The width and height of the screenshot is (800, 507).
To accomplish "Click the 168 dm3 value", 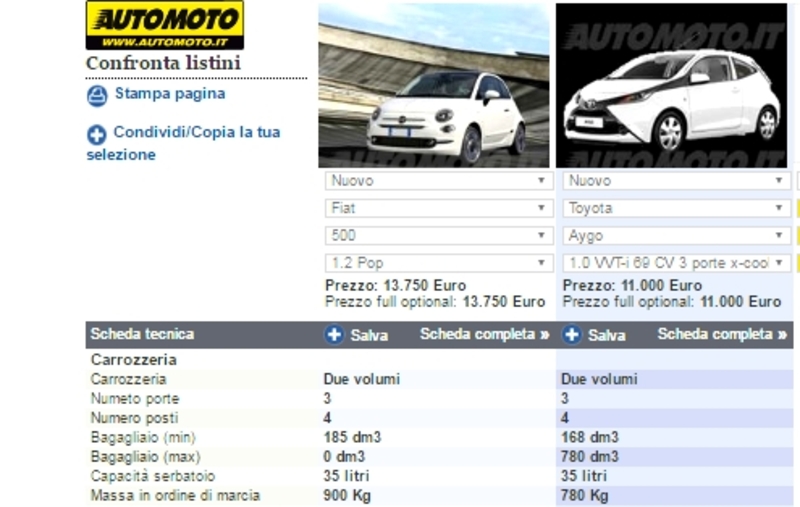I will 590,438.
